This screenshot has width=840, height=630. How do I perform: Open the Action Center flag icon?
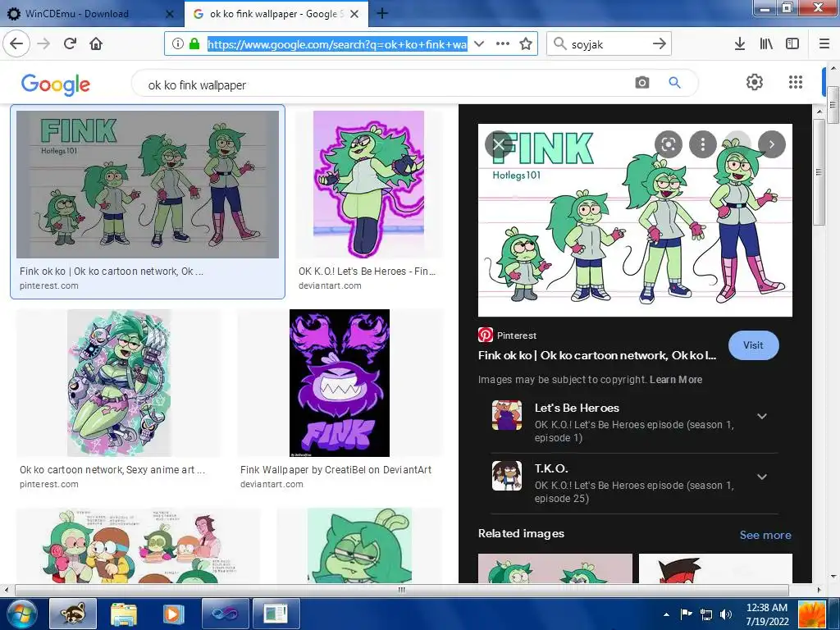click(x=687, y=614)
